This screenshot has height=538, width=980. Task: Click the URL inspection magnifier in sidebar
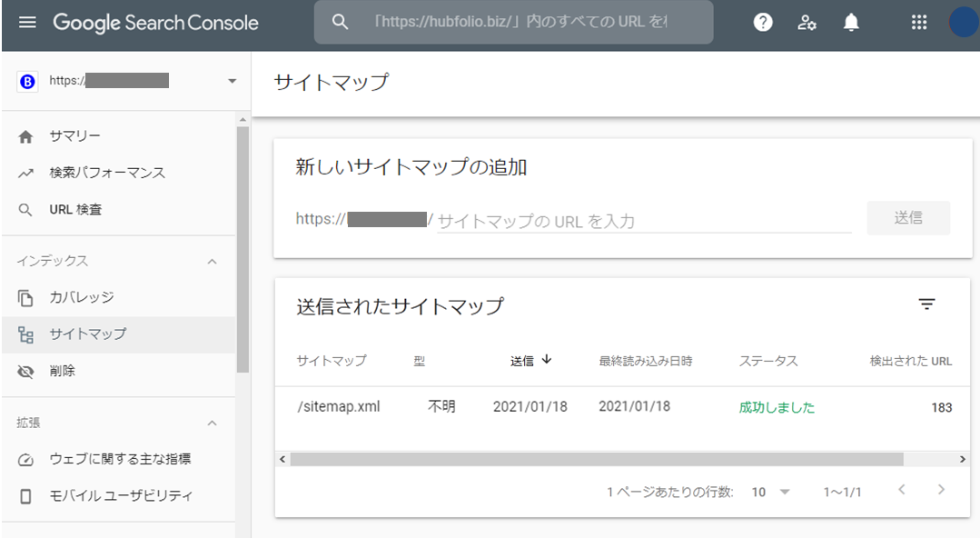tap(25, 210)
